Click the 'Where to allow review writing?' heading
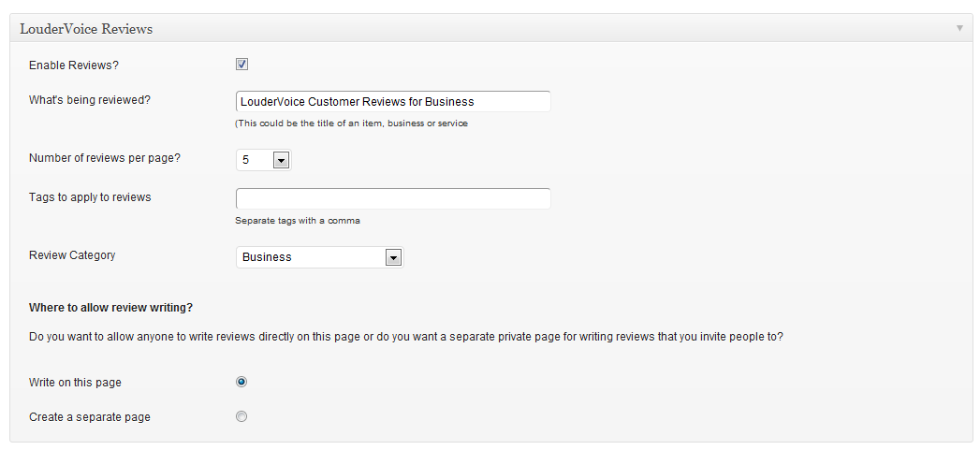980x450 pixels. point(110,308)
